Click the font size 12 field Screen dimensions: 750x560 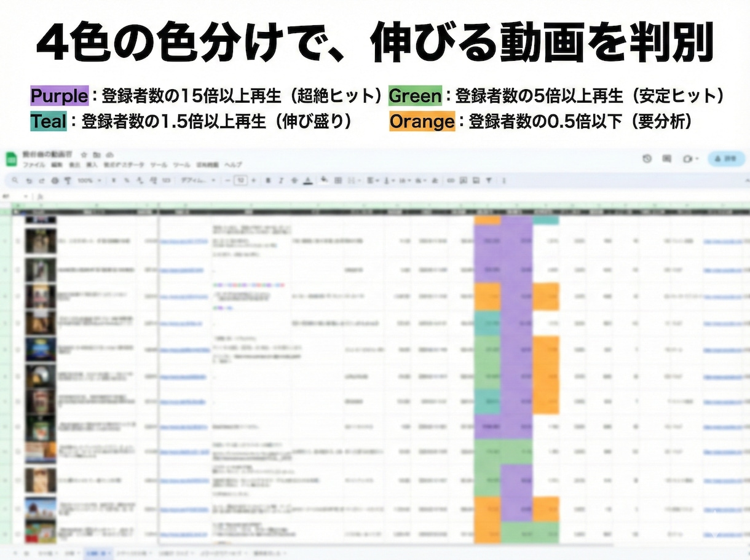240,180
